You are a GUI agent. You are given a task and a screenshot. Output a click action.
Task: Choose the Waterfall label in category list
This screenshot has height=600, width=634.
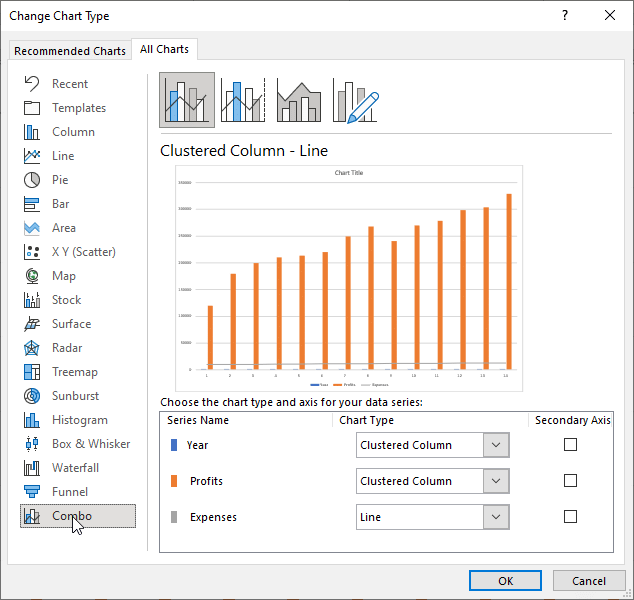point(75,468)
